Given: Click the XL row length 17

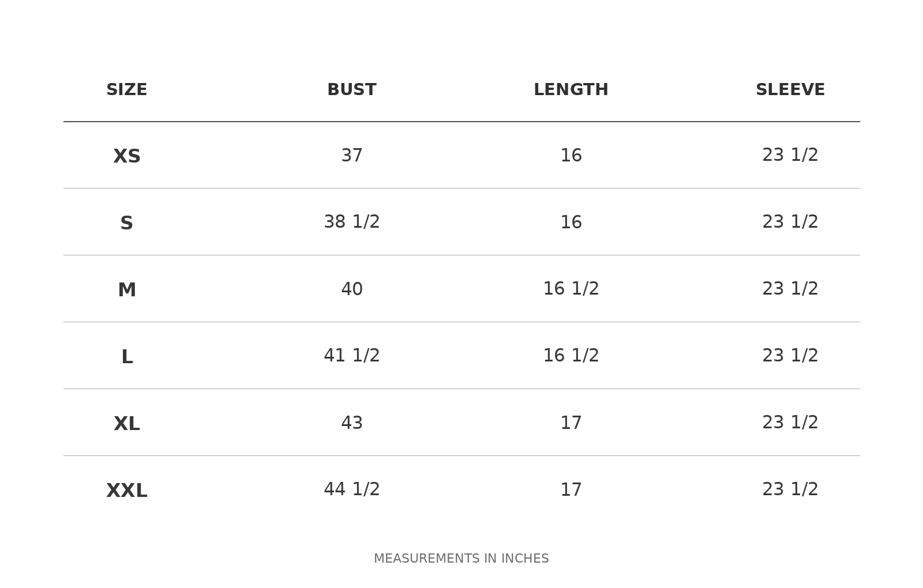Looking at the screenshot, I should pos(571,423).
